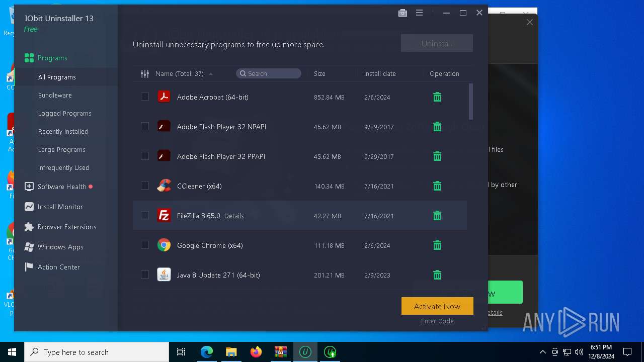Check the FileZilla 3.65.0 checkbox
Image resolution: width=644 pixels, height=362 pixels.
coord(145,215)
